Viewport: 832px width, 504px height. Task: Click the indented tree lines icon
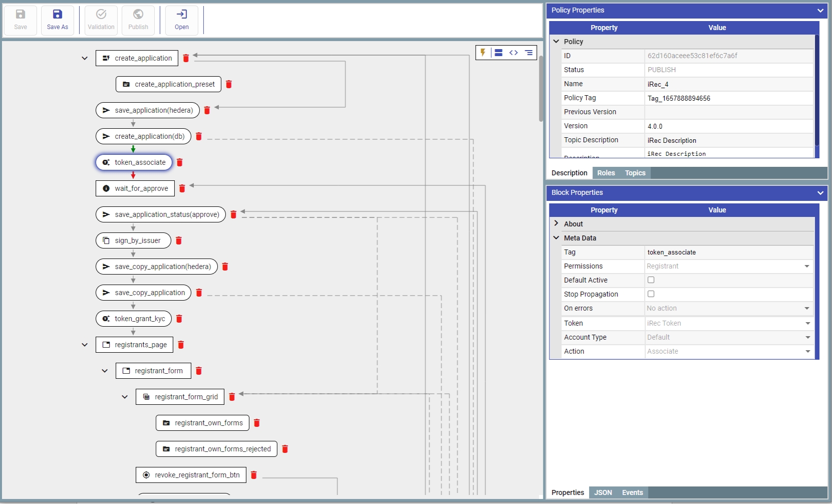[x=528, y=53]
